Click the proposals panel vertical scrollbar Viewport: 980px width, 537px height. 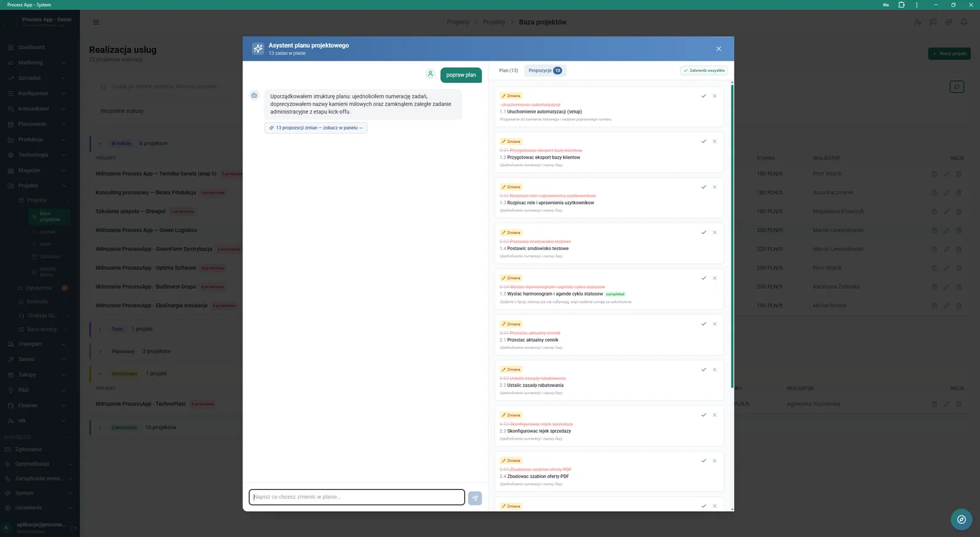[732, 236]
